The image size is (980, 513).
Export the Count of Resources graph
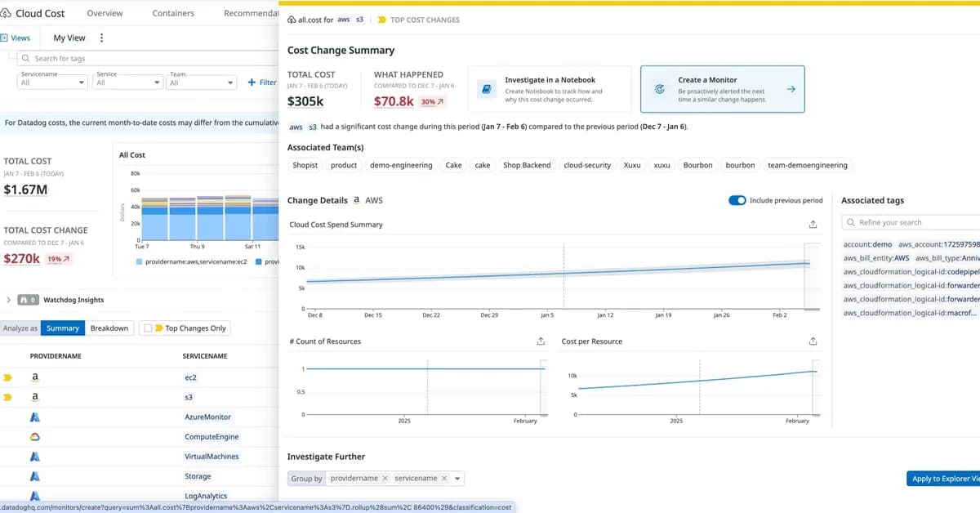point(541,341)
